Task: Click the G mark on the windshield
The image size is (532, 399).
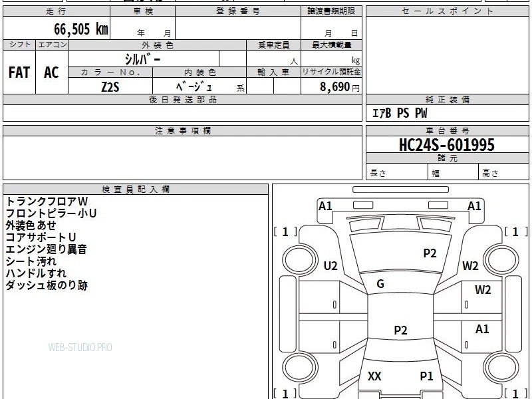Action: (380, 284)
